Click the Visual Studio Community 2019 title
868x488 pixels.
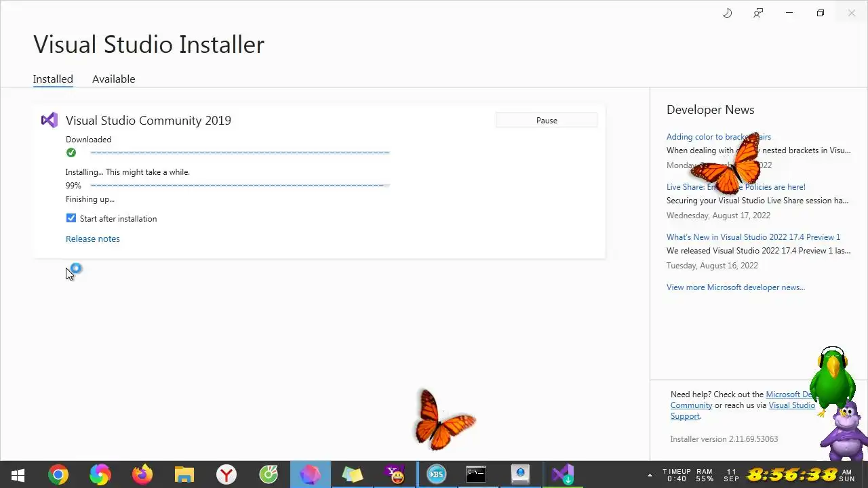tap(149, 120)
